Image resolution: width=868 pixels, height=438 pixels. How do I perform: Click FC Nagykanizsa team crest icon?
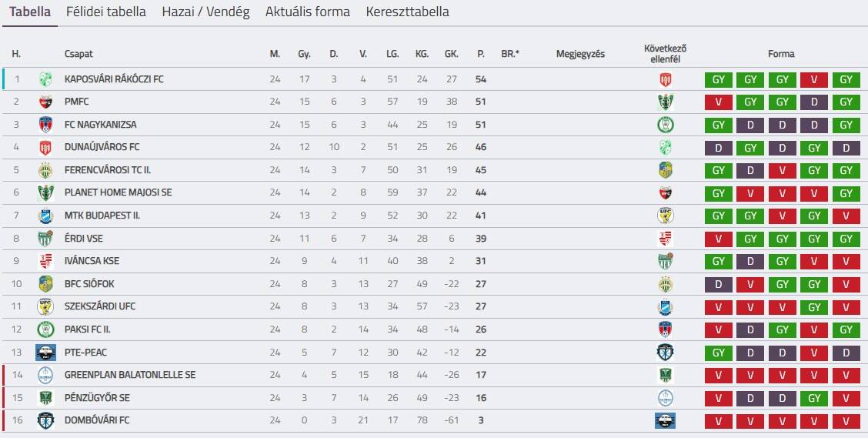(x=45, y=125)
